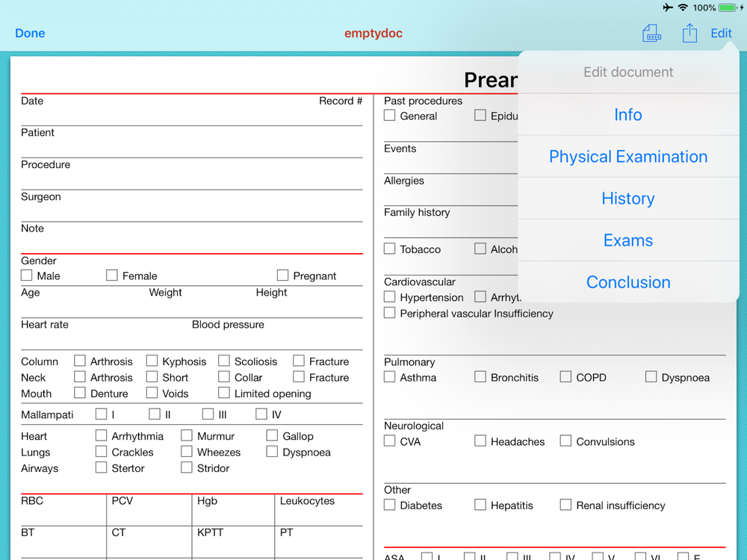
Task: Tick the Gallop checkbox
Action: [x=272, y=435]
